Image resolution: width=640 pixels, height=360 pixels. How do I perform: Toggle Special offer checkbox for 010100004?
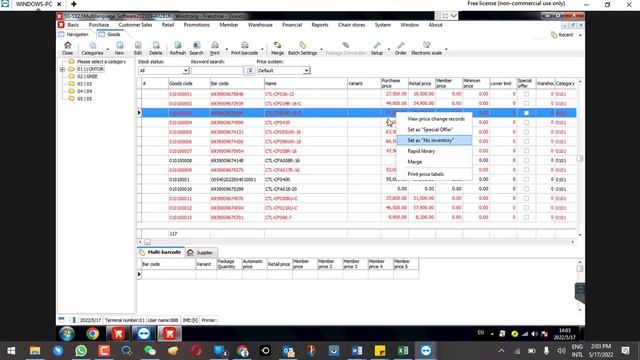point(526,122)
